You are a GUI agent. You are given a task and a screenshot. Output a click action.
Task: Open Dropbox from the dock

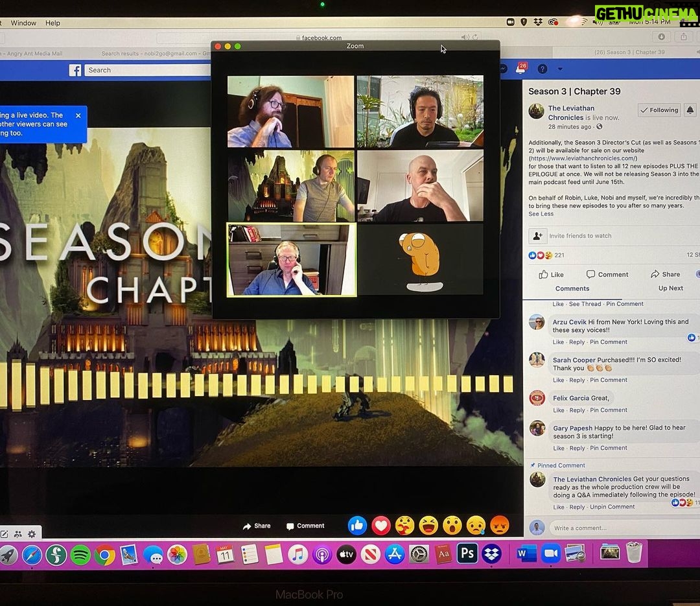tap(491, 554)
